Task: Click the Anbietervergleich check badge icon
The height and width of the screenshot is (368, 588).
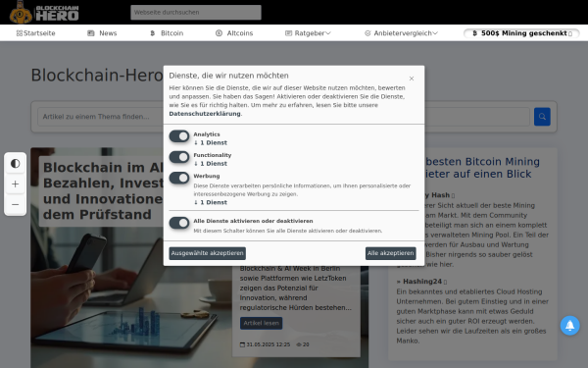Action: tap(367, 33)
